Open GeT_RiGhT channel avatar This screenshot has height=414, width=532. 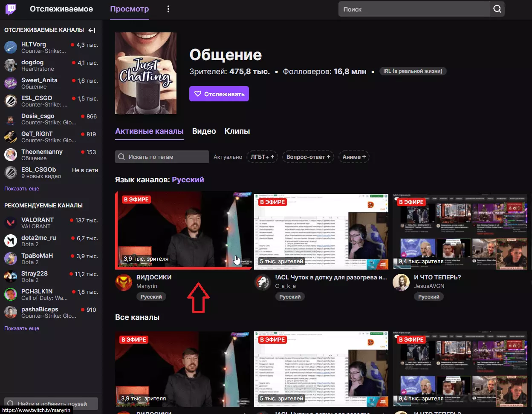[11, 137]
